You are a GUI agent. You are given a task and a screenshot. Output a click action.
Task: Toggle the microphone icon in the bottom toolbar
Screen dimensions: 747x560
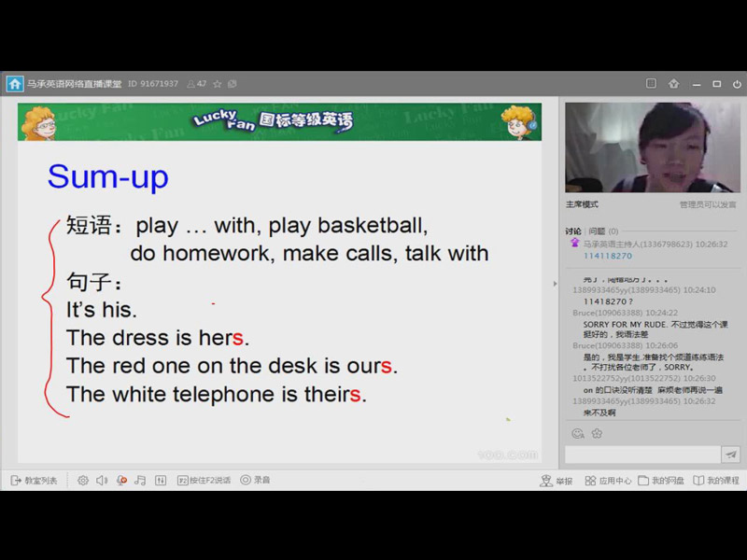coord(121,480)
